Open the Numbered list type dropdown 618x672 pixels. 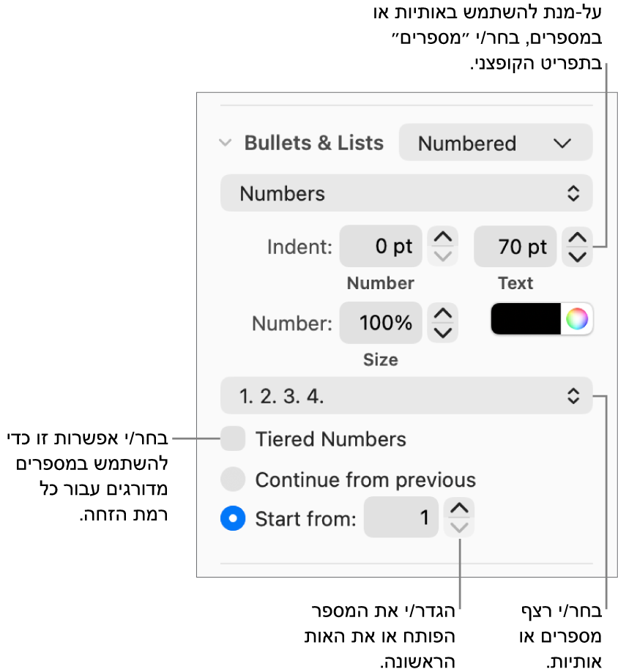pos(495,143)
